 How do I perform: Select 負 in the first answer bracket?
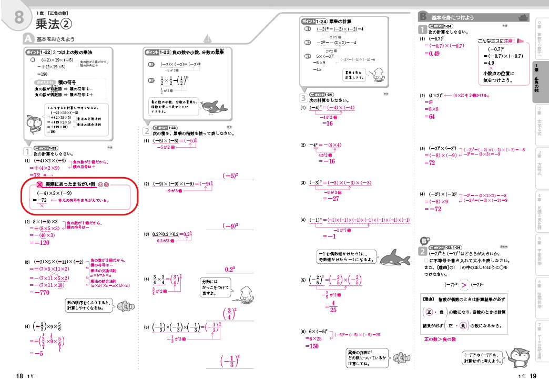(x=442, y=312)
